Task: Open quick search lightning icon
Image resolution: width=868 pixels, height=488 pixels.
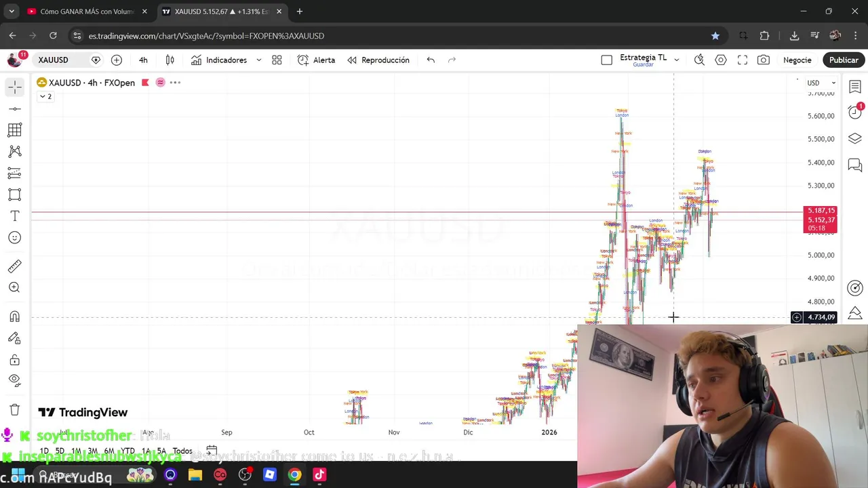Action: click(x=699, y=60)
